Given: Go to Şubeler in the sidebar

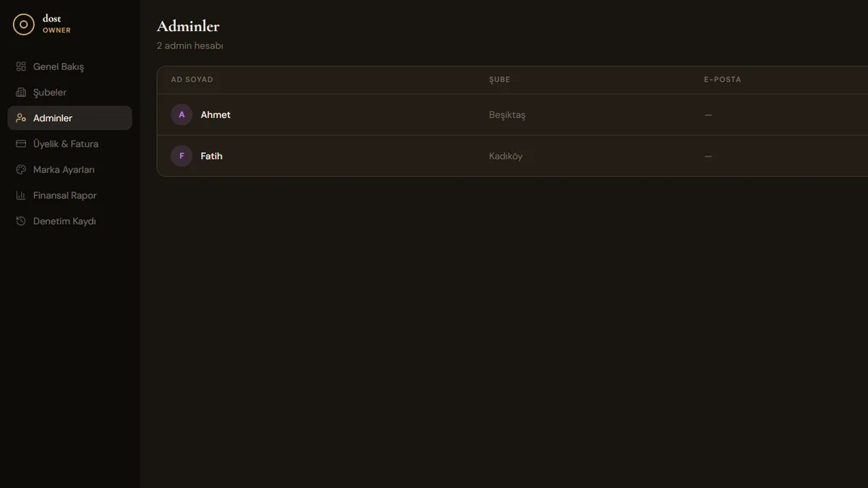Looking at the screenshot, I should click(x=69, y=93).
